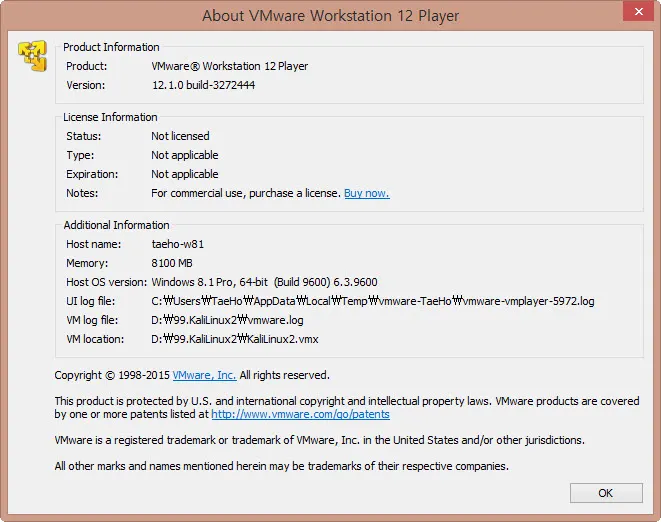Click the Product Information group heading
Viewport: 661px width, 522px height.
(111, 47)
